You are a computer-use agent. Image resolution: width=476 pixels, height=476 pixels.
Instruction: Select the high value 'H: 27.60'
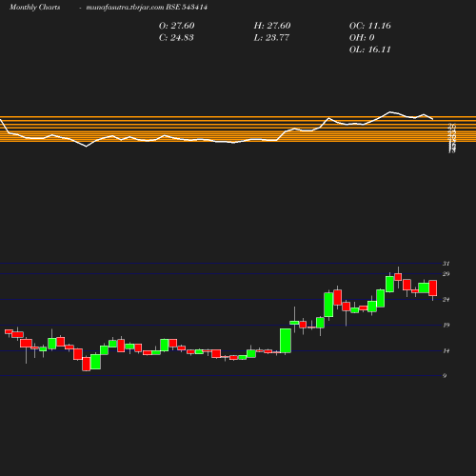coord(272,26)
